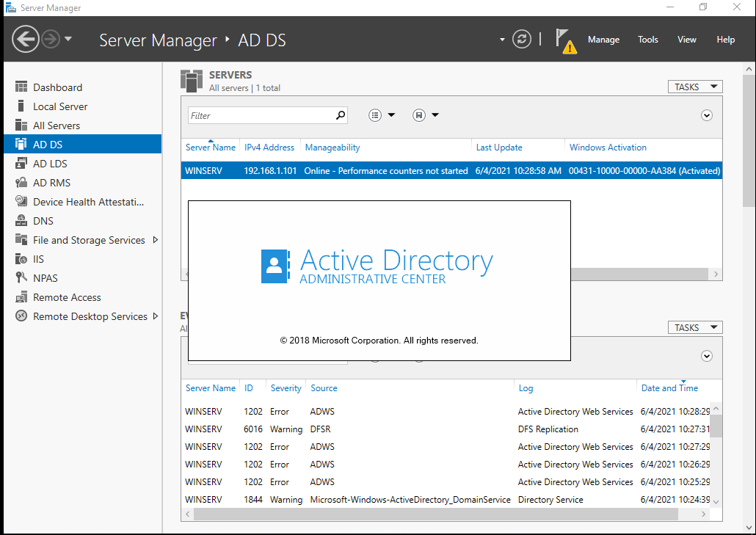The width and height of the screenshot is (756, 535).
Task: Click File and Storage Services icon
Action: tap(21, 239)
